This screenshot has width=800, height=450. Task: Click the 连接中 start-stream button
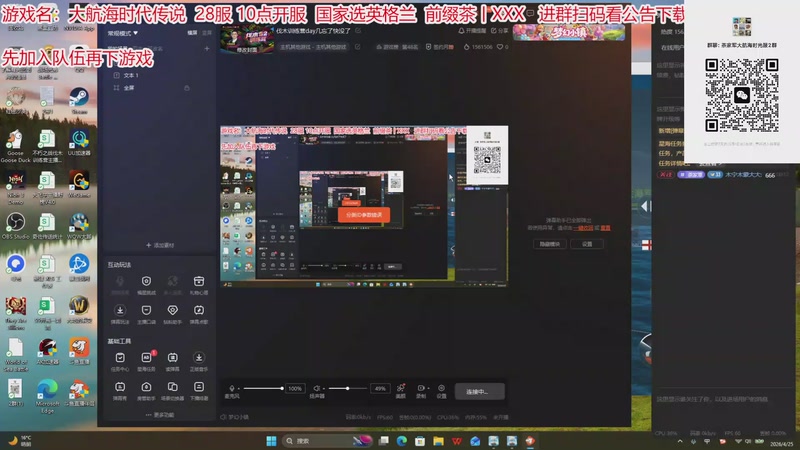click(480, 391)
